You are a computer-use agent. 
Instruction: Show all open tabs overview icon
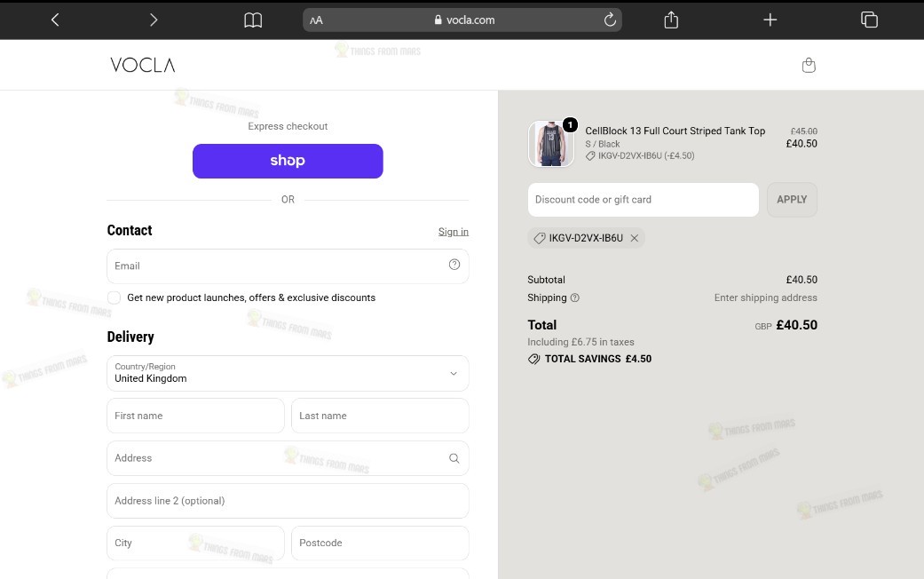(869, 20)
